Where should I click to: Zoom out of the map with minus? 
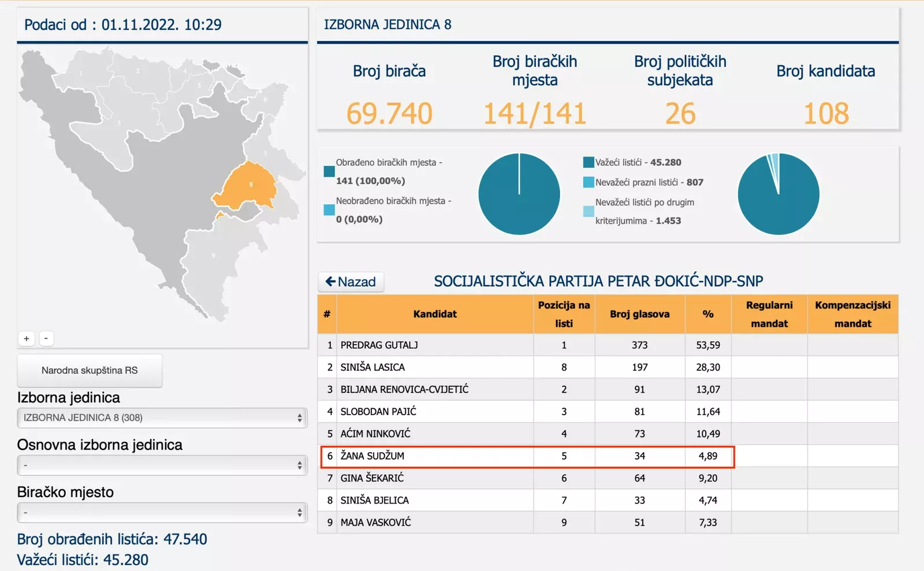(x=46, y=338)
